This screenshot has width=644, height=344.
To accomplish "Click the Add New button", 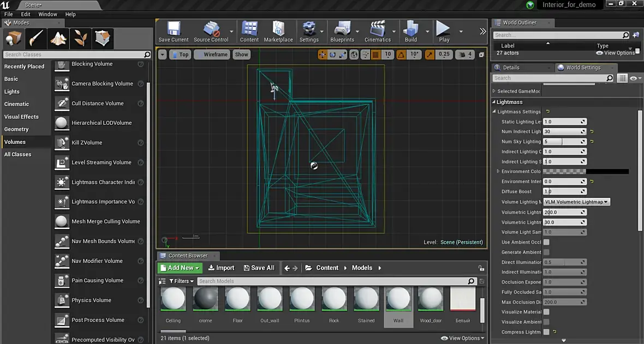I will pos(180,268).
